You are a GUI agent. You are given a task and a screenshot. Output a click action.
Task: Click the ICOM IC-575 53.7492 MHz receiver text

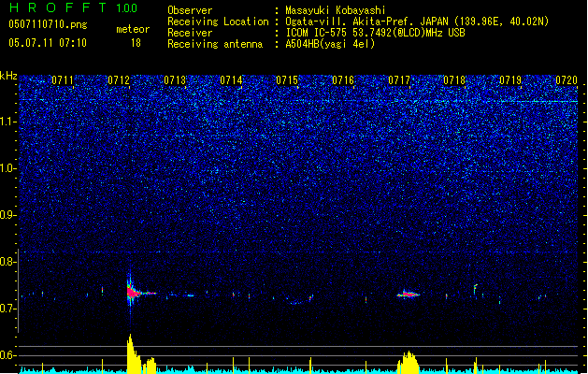click(x=375, y=33)
